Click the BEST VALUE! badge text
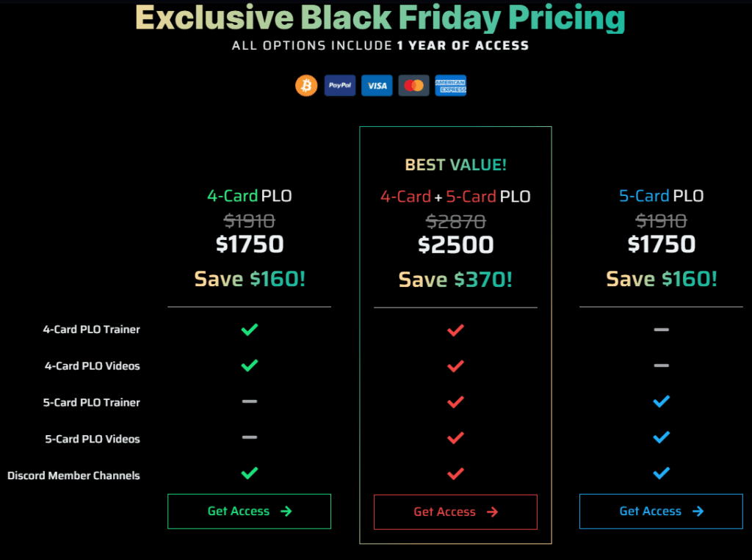 (455, 165)
